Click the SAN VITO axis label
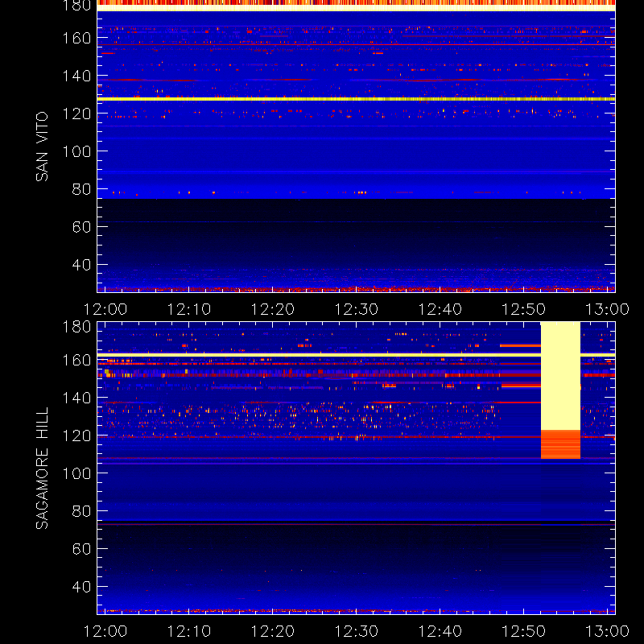This screenshot has width=644, height=644. pos(42,147)
